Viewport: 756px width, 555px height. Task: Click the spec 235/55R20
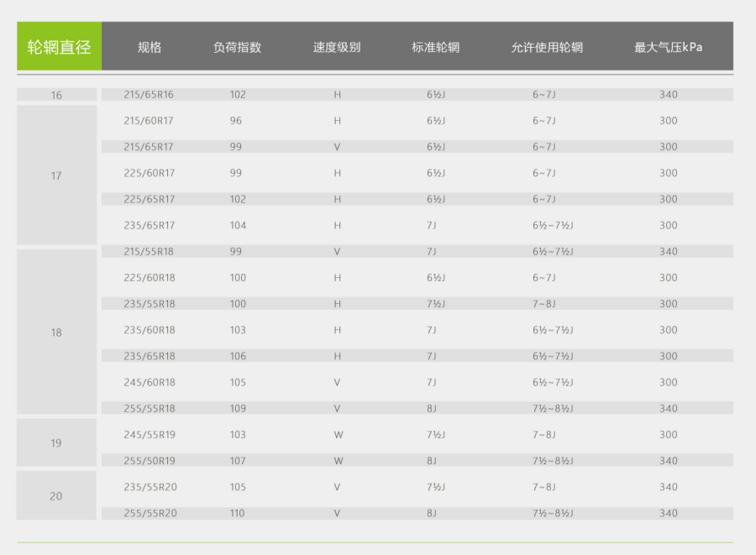point(150,487)
